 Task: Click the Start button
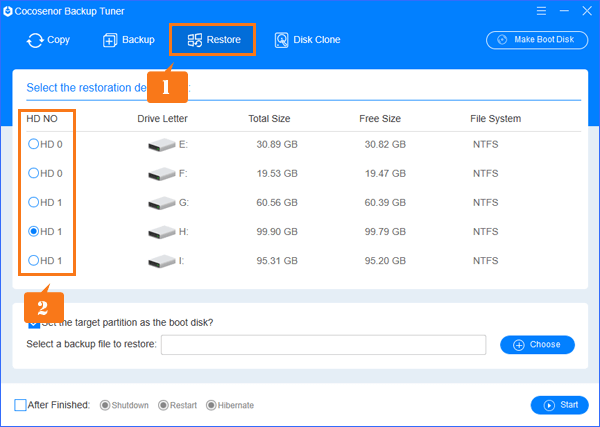tap(559, 405)
